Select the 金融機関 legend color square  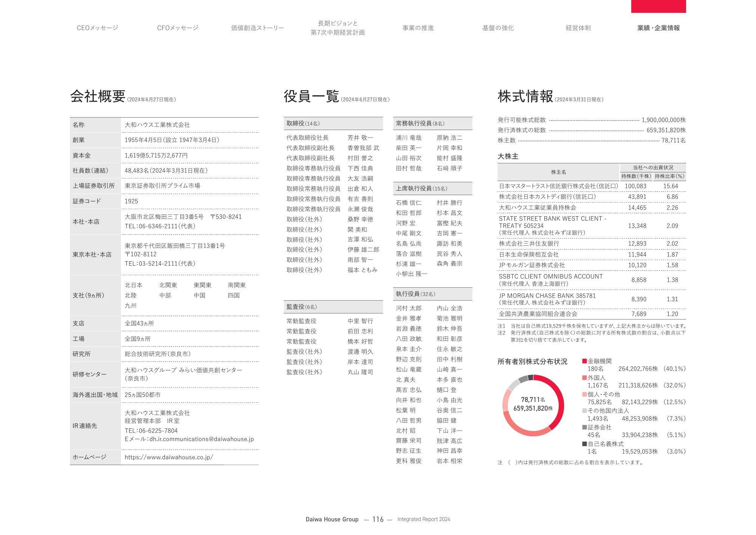point(586,360)
